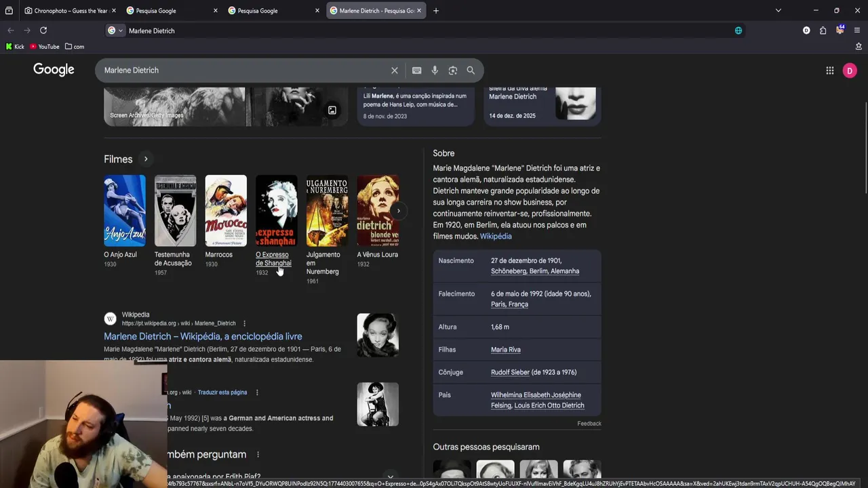The width and height of the screenshot is (868, 488).
Task: Open the on-screen keyboard input tool
Action: tap(416, 70)
